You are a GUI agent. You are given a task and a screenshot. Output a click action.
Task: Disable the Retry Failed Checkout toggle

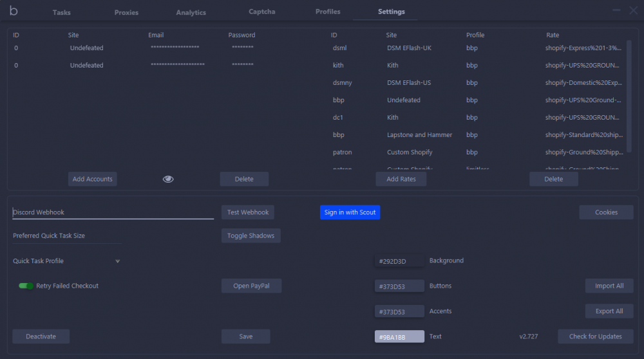26,286
